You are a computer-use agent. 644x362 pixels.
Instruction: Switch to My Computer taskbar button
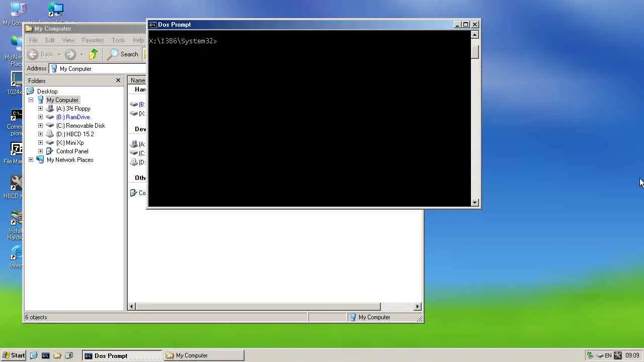click(204, 355)
